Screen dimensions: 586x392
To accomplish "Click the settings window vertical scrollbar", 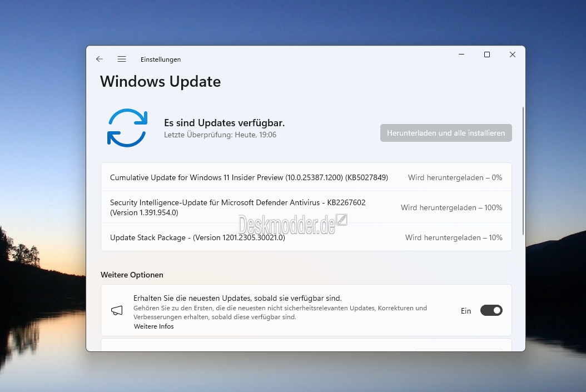I will 523,171.
